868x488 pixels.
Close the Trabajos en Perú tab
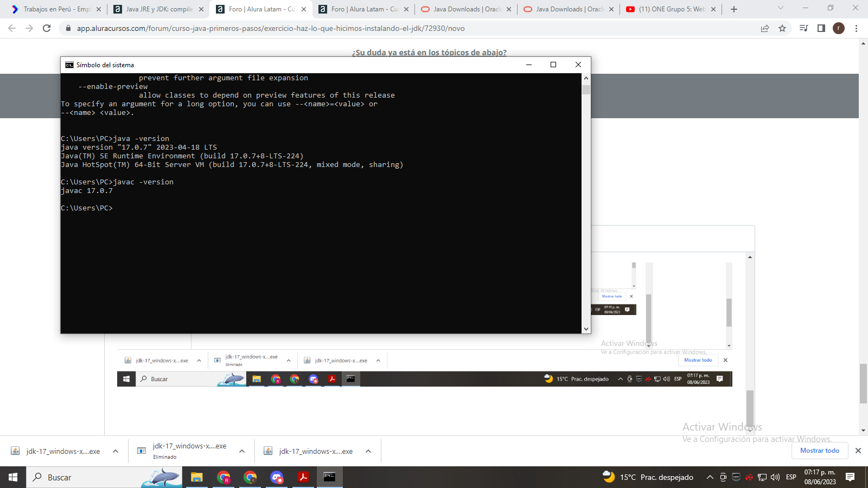pos(99,9)
